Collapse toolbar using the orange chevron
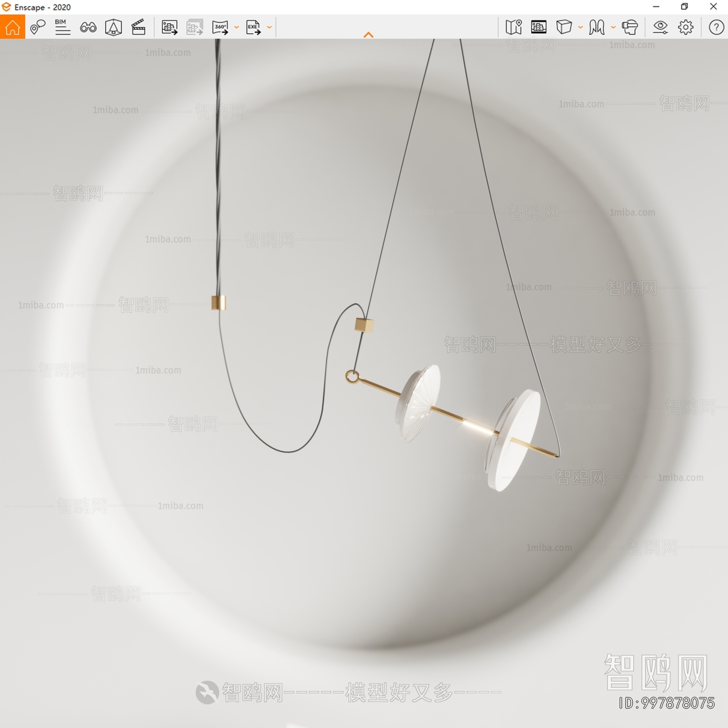 (x=369, y=35)
